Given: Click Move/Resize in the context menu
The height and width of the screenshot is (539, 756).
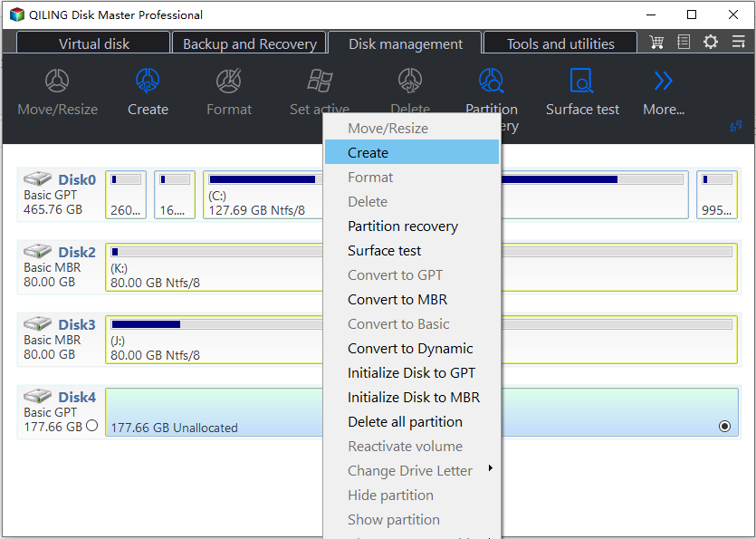Looking at the screenshot, I should coord(412,128).
